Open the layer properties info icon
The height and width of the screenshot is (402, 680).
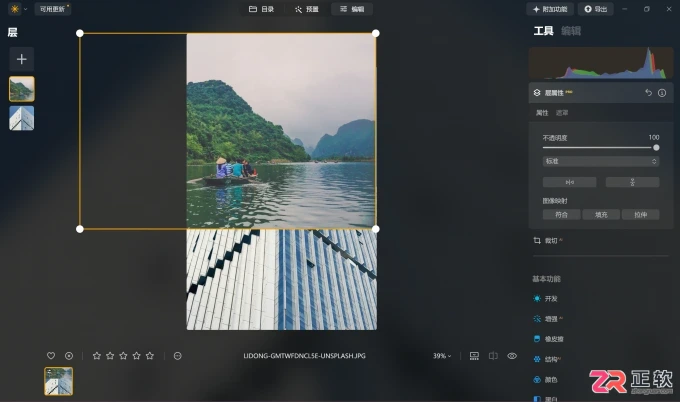(x=662, y=93)
